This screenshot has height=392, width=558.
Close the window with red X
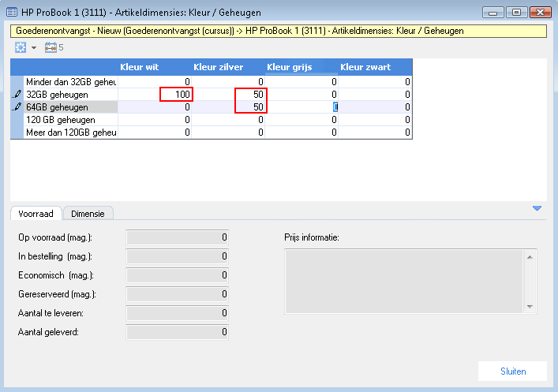click(x=540, y=13)
